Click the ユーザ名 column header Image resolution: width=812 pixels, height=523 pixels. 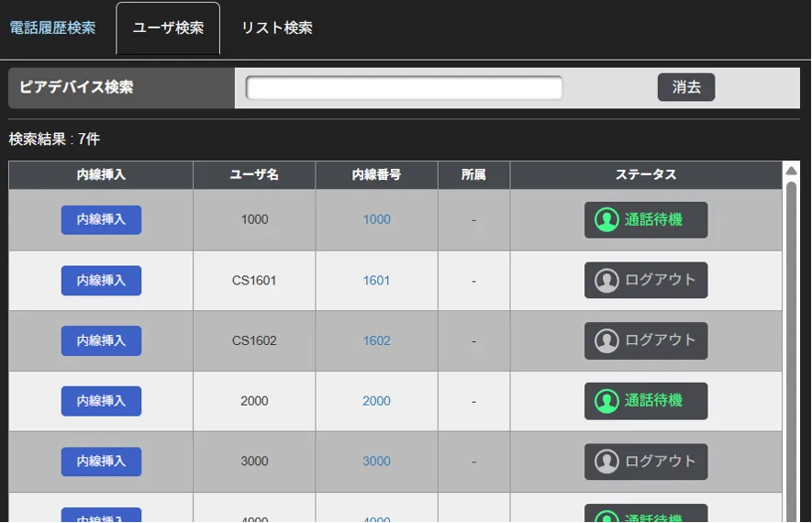254,174
